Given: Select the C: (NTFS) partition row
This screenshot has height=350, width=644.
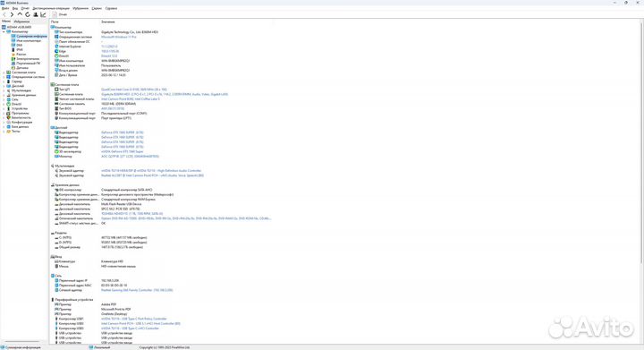Looking at the screenshot, I should [100, 237].
